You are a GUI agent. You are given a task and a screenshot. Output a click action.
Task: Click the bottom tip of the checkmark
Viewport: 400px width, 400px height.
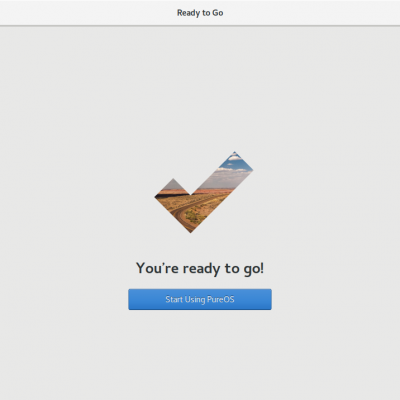pos(191,231)
